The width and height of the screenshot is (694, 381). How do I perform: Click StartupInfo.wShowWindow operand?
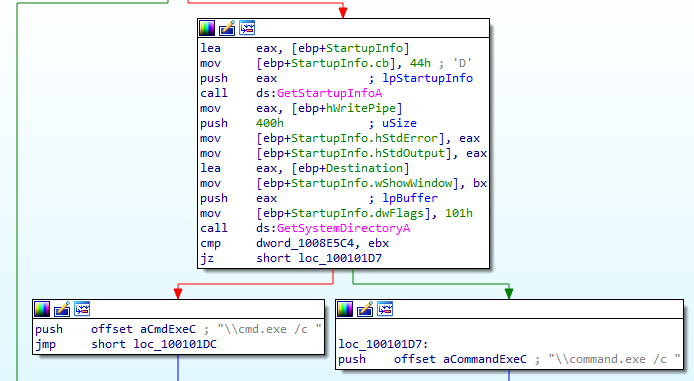point(371,184)
